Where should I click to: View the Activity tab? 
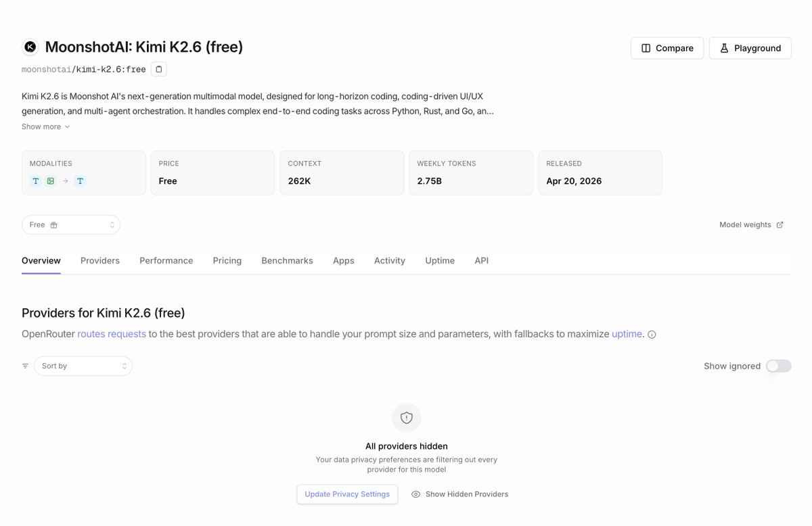tap(390, 260)
